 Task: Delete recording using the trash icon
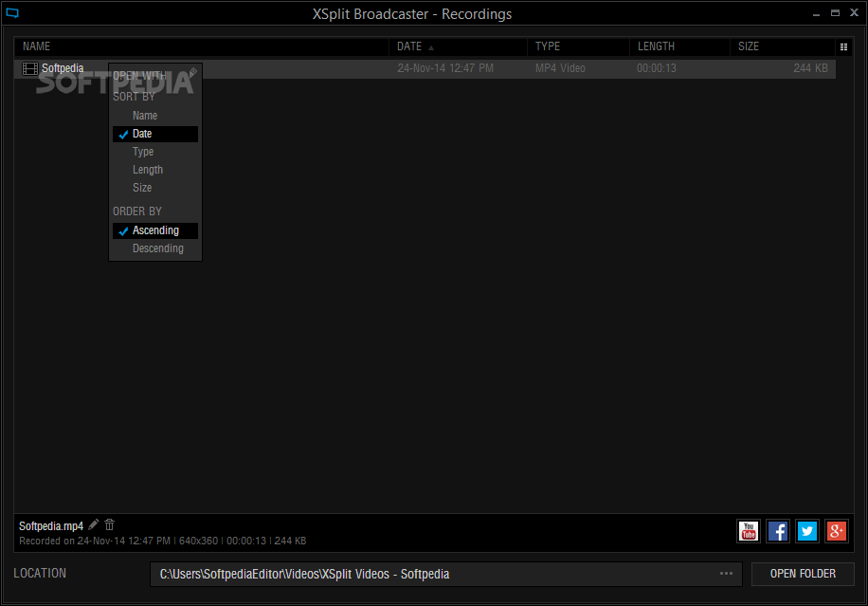coord(110,524)
